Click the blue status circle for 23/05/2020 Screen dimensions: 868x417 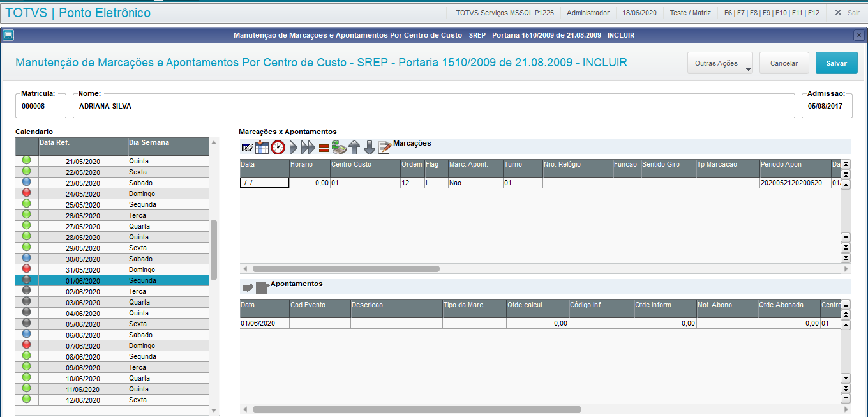(26, 182)
